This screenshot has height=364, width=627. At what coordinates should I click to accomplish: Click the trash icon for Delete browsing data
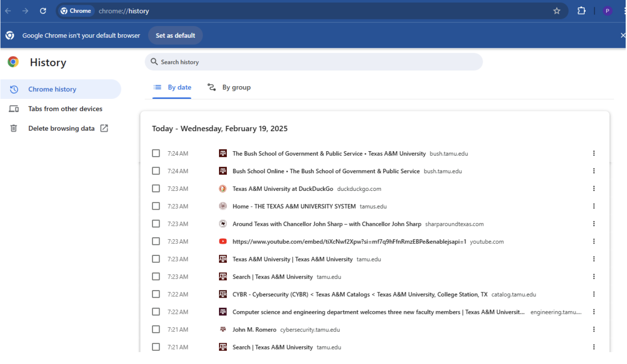14,128
